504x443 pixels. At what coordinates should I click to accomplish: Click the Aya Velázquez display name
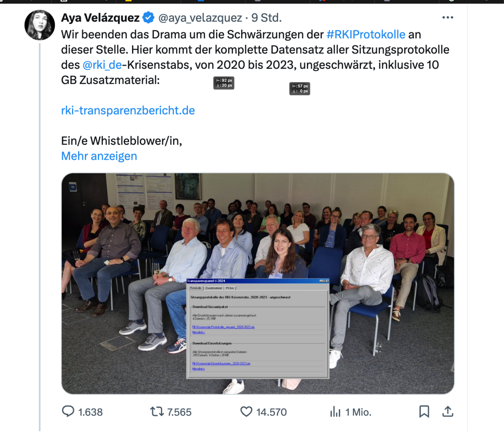pyautogui.click(x=100, y=17)
